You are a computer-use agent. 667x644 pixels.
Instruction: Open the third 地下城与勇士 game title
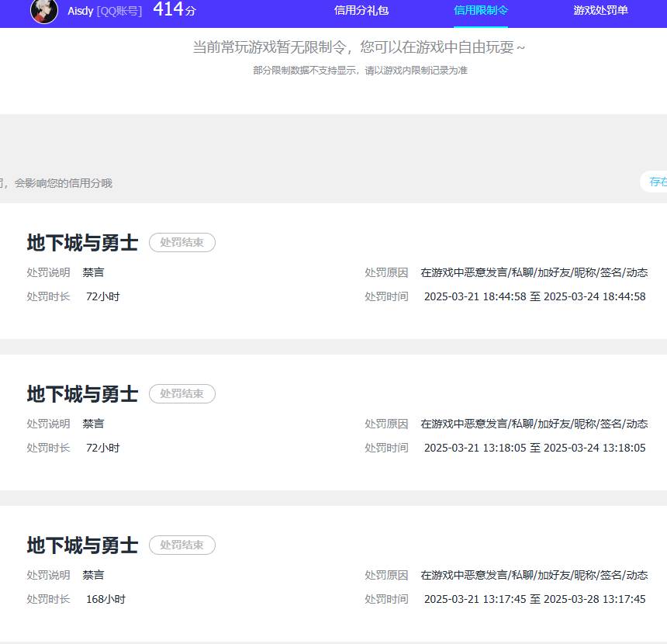[x=81, y=545]
